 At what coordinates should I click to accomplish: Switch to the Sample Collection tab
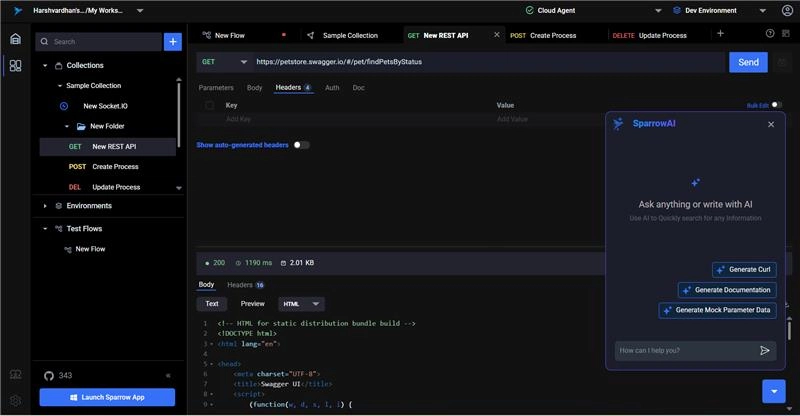pos(351,35)
